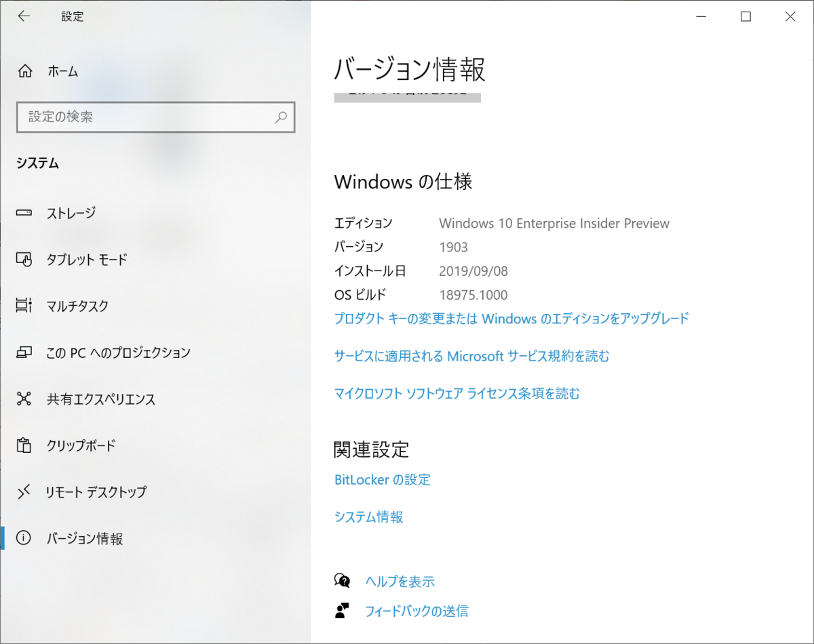Click the version value 1903

(454, 247)
